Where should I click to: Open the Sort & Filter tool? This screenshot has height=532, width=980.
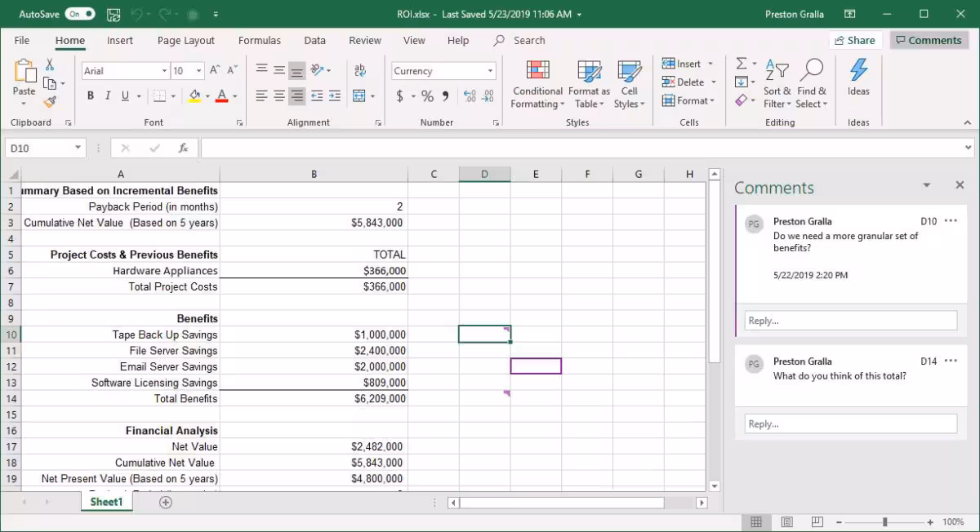(x=777, y=82)
